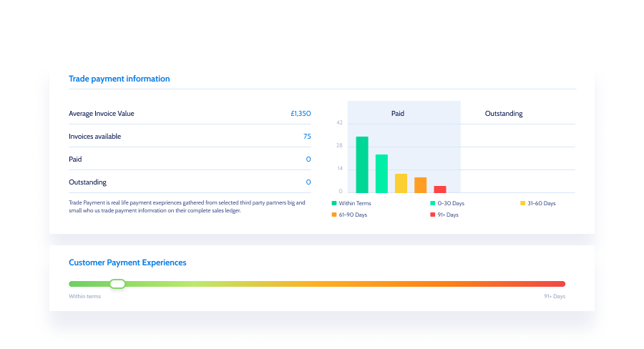Select the yellow 31-60 Days bar
644x349 pixels.
[x=401, y=184]
